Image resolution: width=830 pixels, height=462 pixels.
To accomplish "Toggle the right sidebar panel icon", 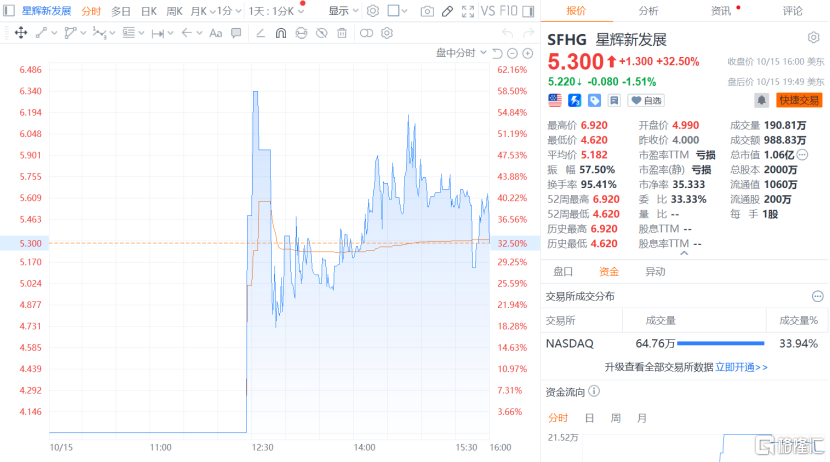I will click(528, 11).
